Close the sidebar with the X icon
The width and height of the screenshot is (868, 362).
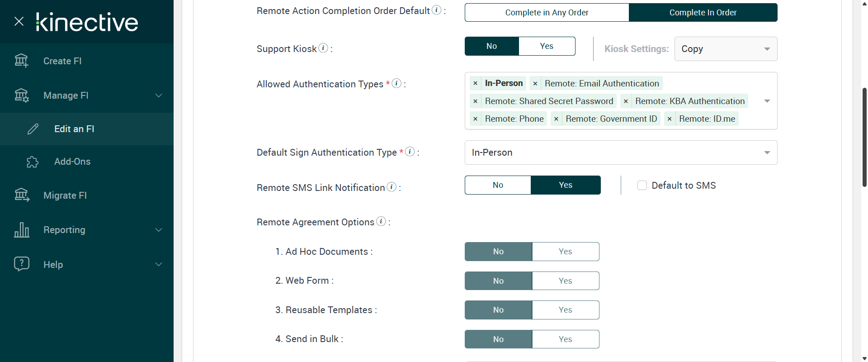click(19, 21)
